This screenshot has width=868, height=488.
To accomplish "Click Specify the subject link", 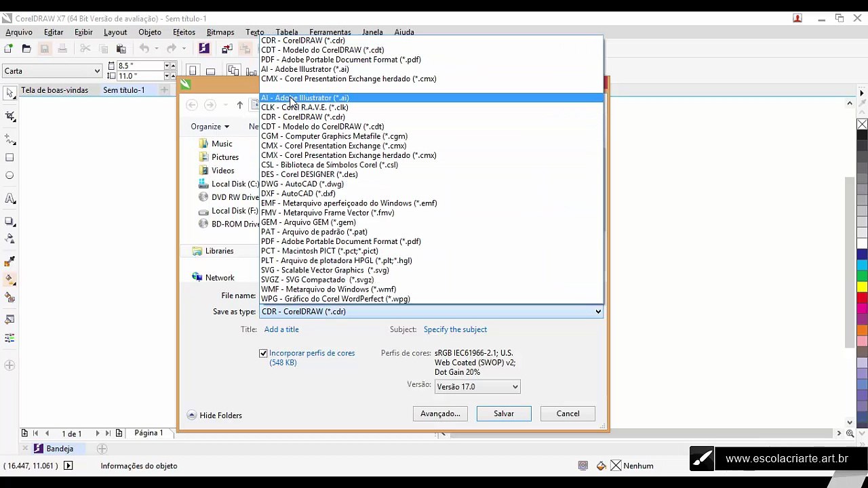I will point(455,329).
